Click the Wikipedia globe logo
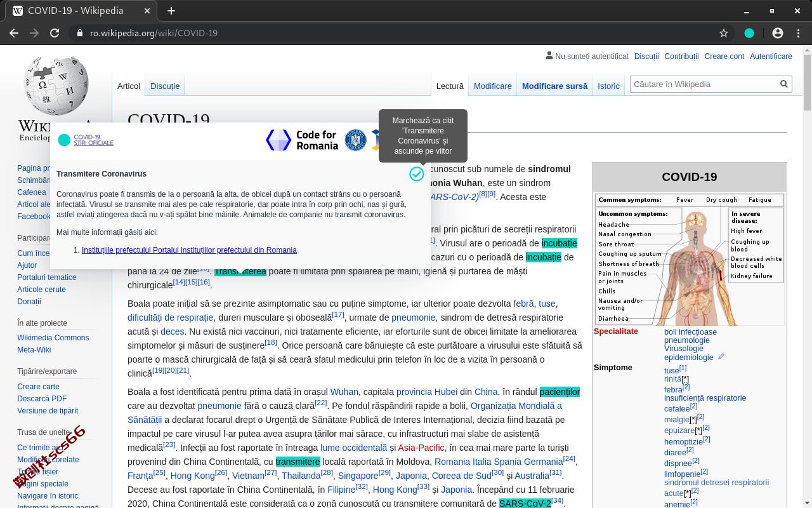Screen dimensions: 812x508 56,86
